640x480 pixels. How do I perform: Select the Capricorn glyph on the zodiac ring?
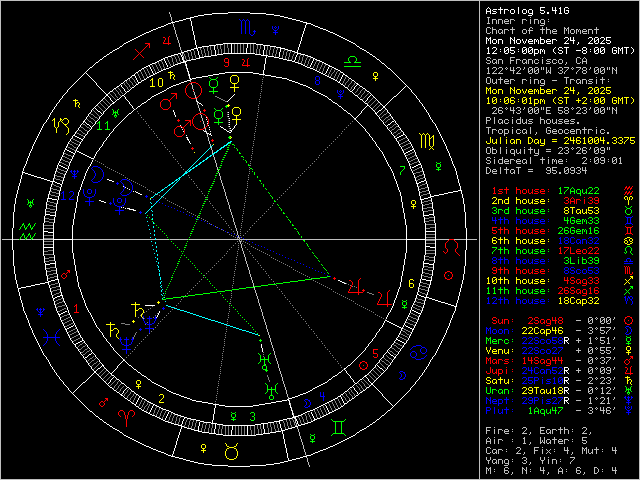click(x=60, y=126)
